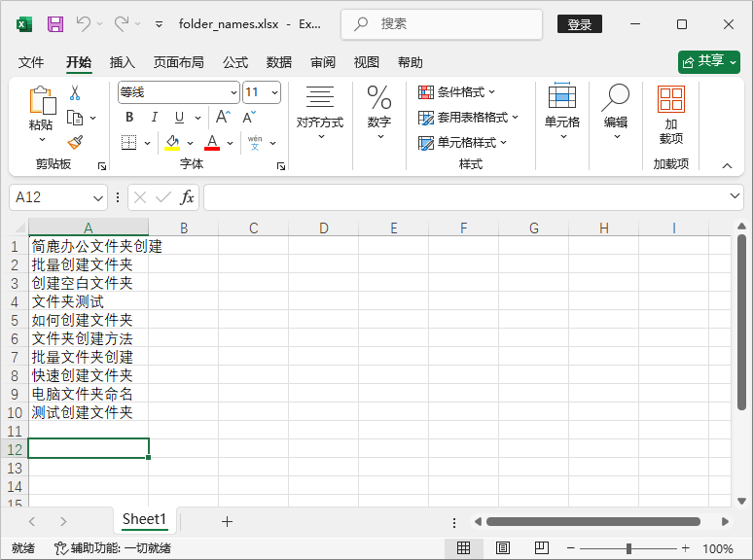Switch to the 帮助 tab
The width and height of the screenshot is (753, 560).
point(411,62)
